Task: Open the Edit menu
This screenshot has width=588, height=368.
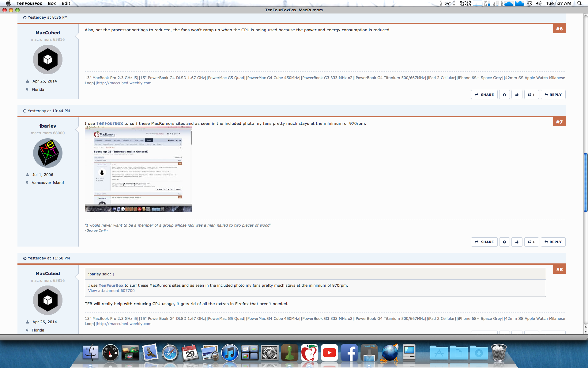Action: click(66, 3)
